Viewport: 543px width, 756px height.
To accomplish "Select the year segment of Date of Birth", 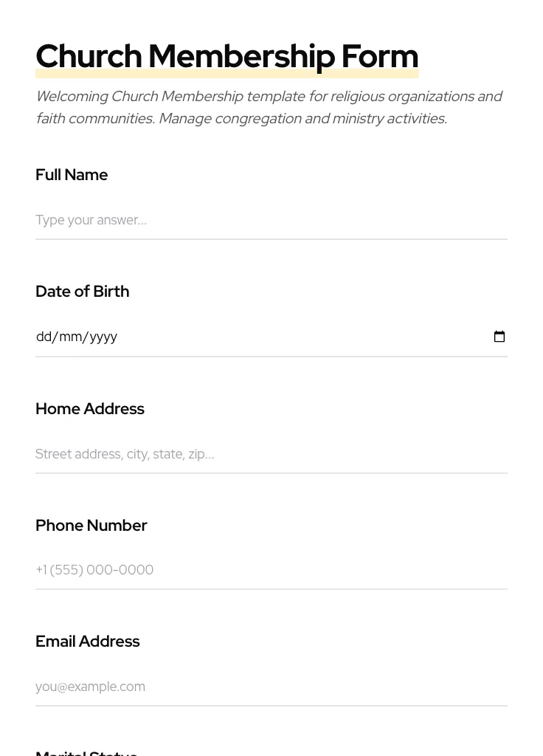I will pos(103,337).
